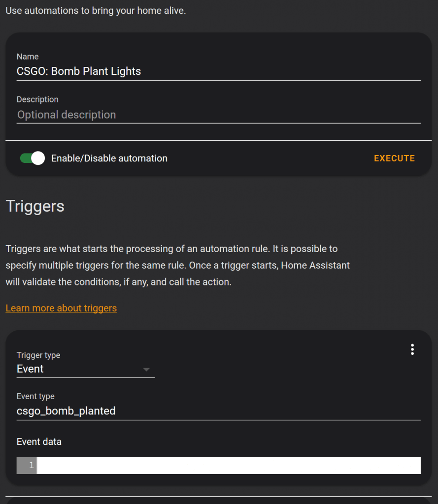438x504 pixels.
Task: Click the "Optional description" input field
Action: pyautogui.click(x=218, y=115)
